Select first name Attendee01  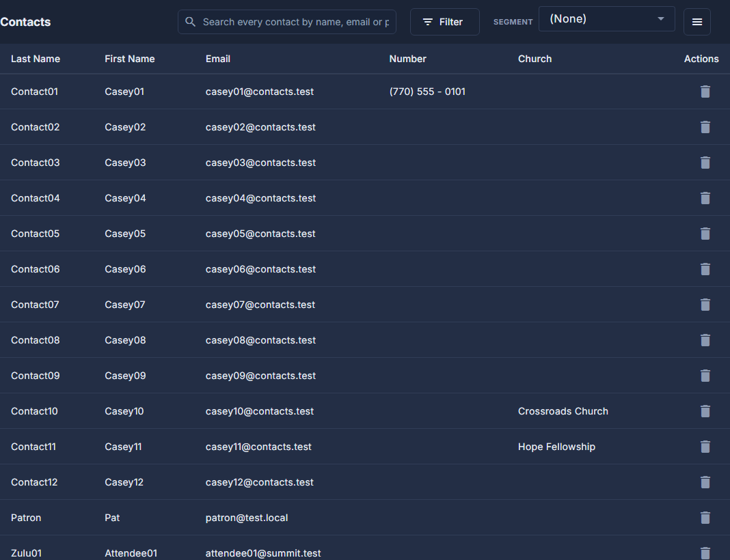coord(131,553)
